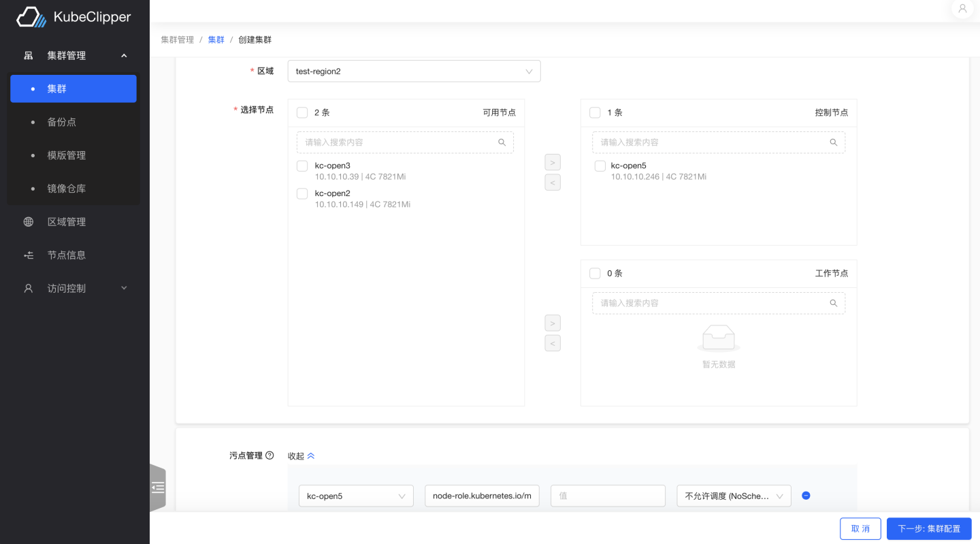The width and height of the screenshot is (980, 544).
Task: Click the 控制节点 search input
Action: click(719, 142)
